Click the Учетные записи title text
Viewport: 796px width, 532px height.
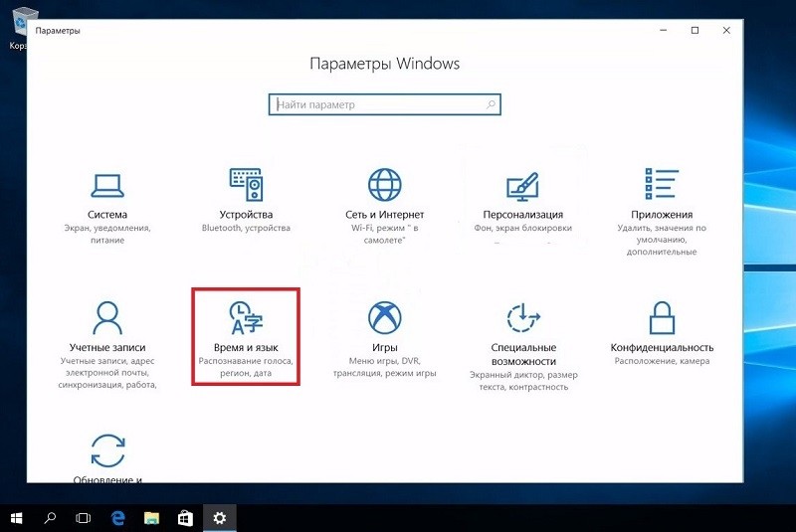pyautogui.click(x=107, y=347)
